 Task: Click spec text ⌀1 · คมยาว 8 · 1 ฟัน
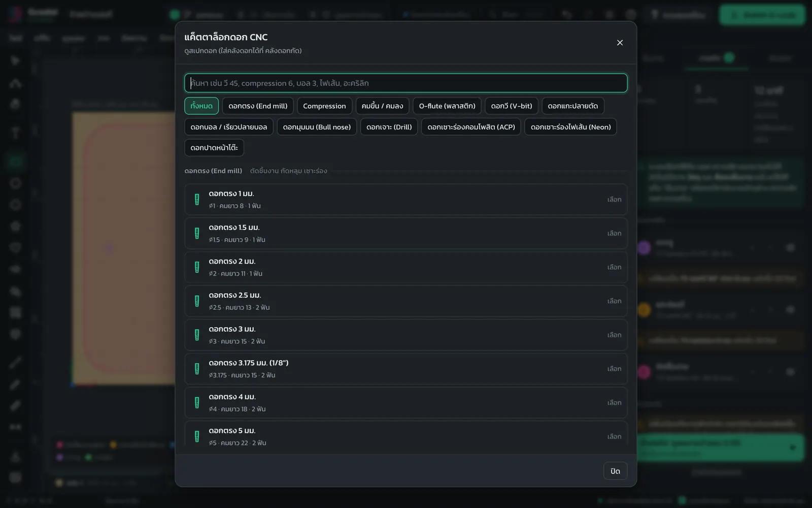click(234, 206)
